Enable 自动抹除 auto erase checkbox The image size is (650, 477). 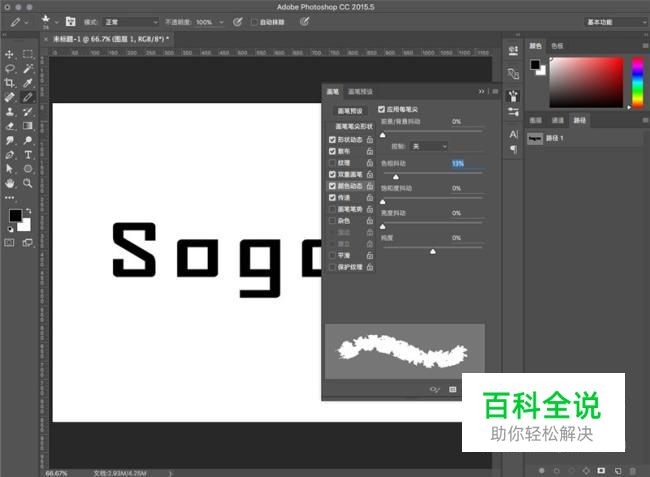click(x=254, y=22)
